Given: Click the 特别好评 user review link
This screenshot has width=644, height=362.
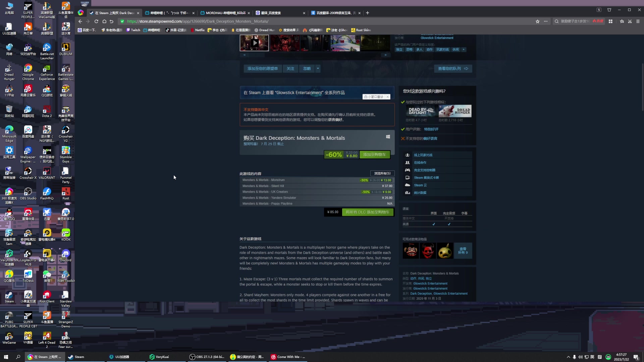Looking at the screenshot, I should tap(431, 129).
